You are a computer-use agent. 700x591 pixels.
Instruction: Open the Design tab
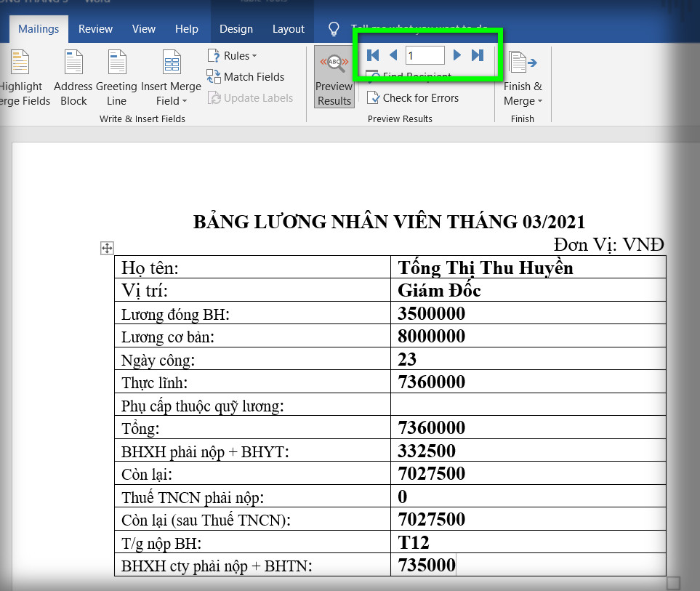236,29
